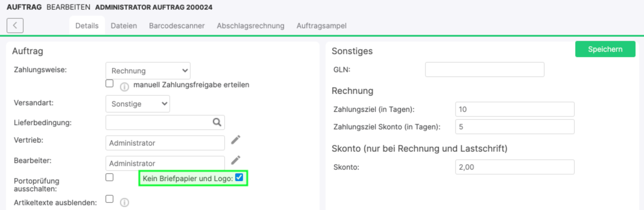Open the Barcodescanner tab
644x210 pixels.
177,26
